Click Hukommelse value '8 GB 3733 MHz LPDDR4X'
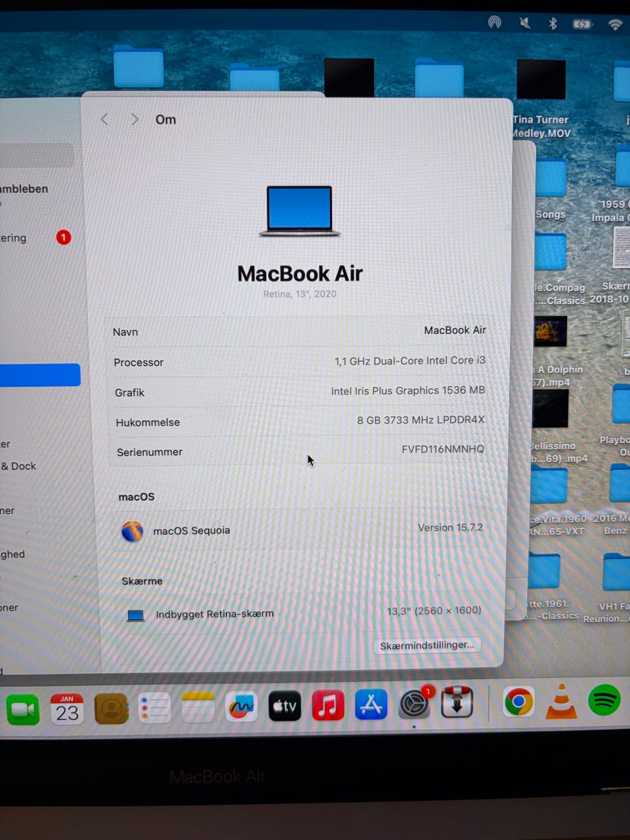630x840 pixels. coord(421,420)
